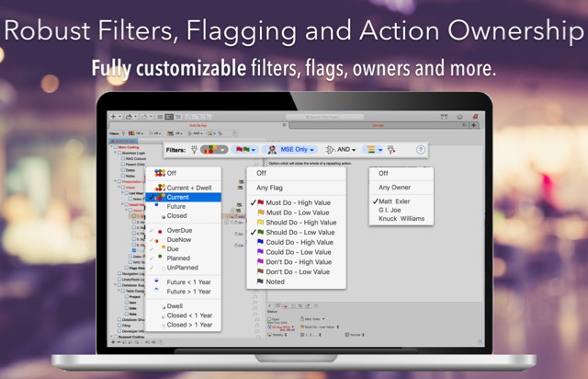
Task: Select Current + Dwell status option
Action: click(x=189, y=188)
